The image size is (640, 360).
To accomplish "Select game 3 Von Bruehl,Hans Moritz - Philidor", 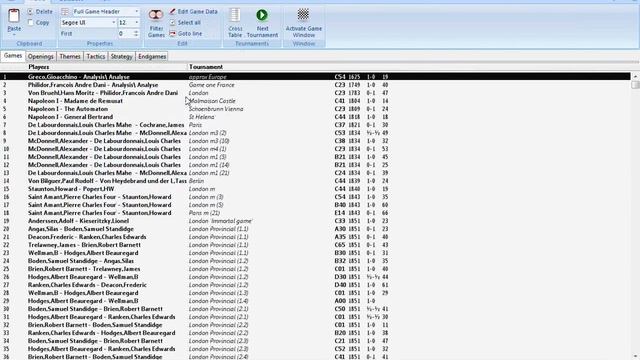I will [x=316, y=93].
